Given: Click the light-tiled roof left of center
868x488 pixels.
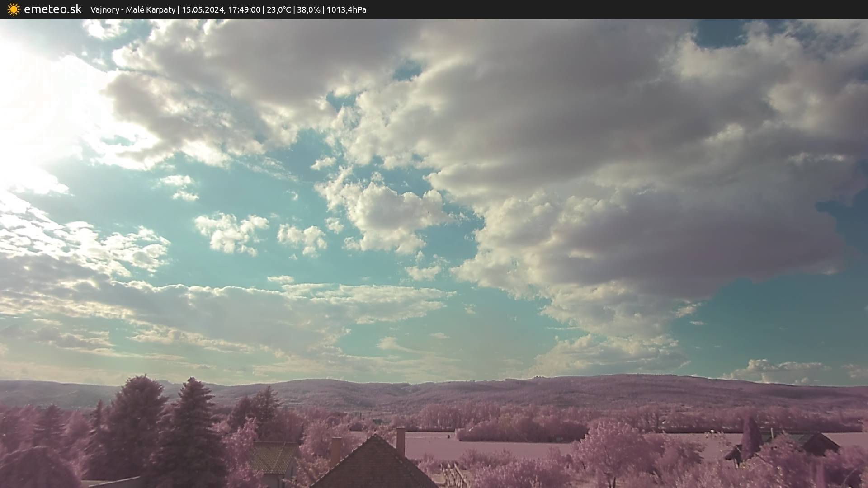Looking at the screenshot, I should [x=273, y=456].
